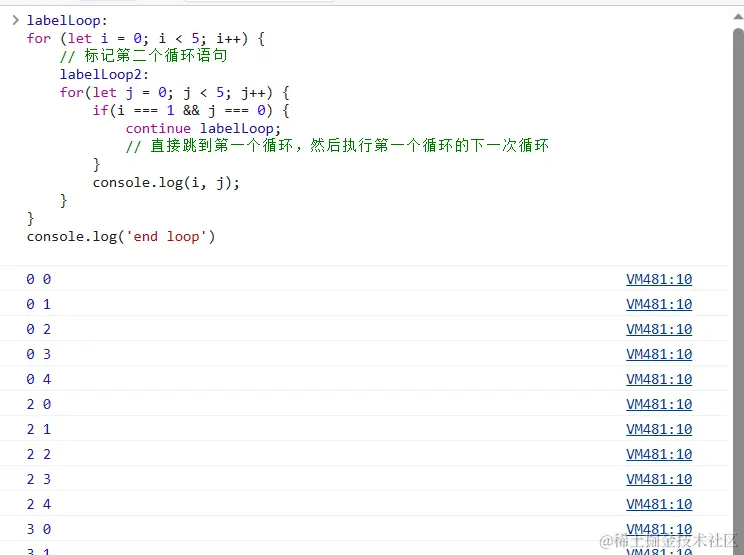
Task: Select console output row '2 2'
Action: pos(364,454)
